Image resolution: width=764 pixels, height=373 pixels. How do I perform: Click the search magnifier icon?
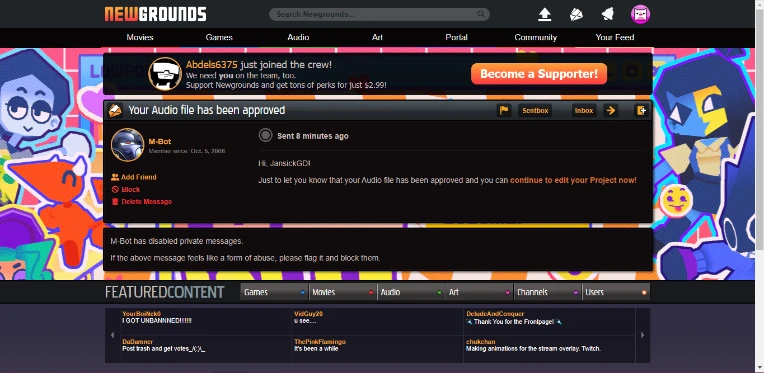click(481, 14)
